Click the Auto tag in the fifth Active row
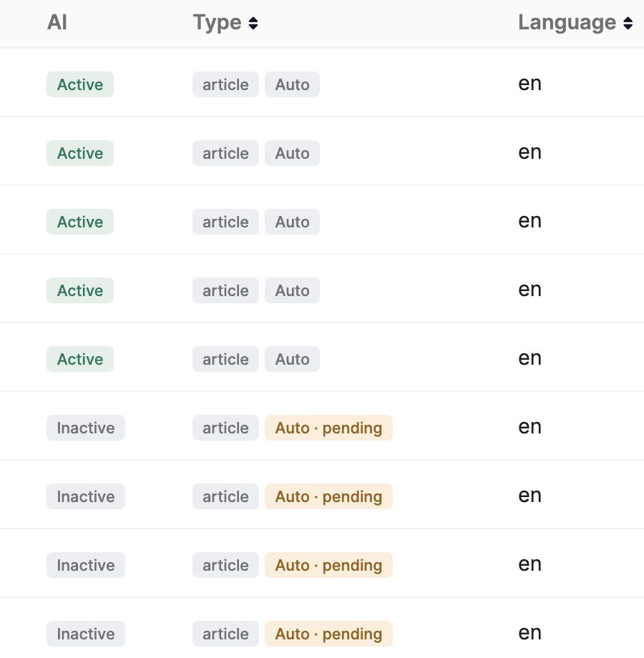This screenshot has width=644, height=658. click(x=292, y=359)
